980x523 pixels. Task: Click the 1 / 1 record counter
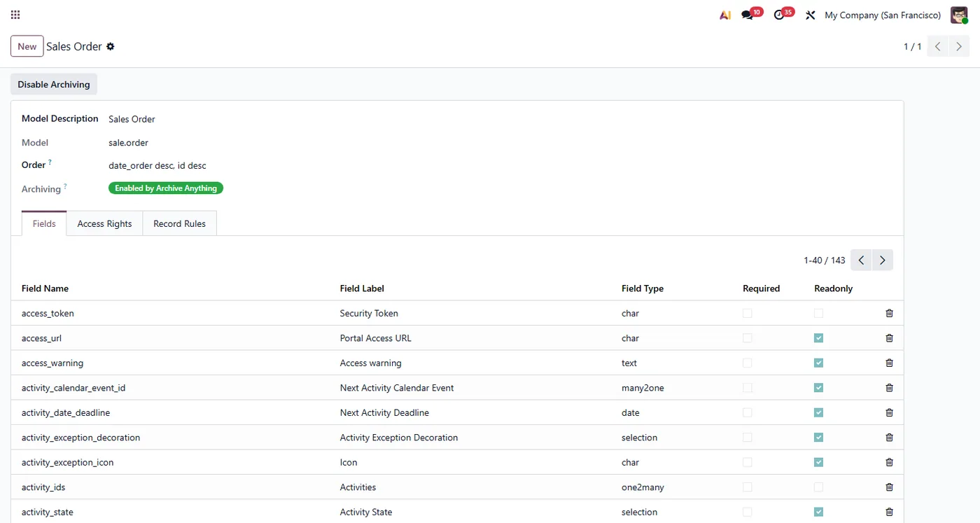tap(912, 46)
